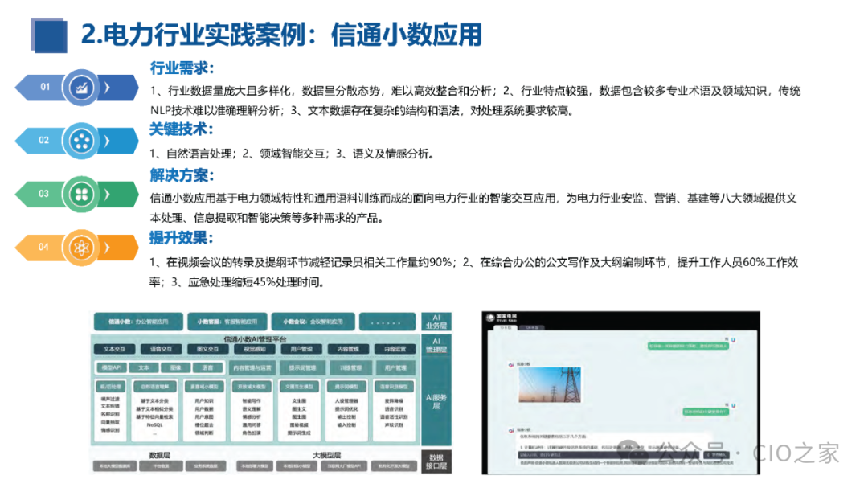
Task: Click the 训练管理 box
Action: (x=350, y=367)
